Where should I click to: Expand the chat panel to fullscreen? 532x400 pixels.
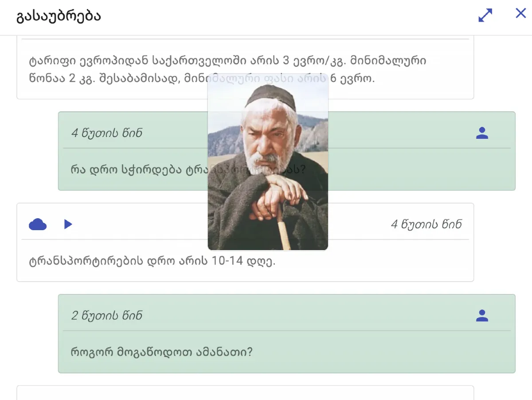tap(485, 16)
